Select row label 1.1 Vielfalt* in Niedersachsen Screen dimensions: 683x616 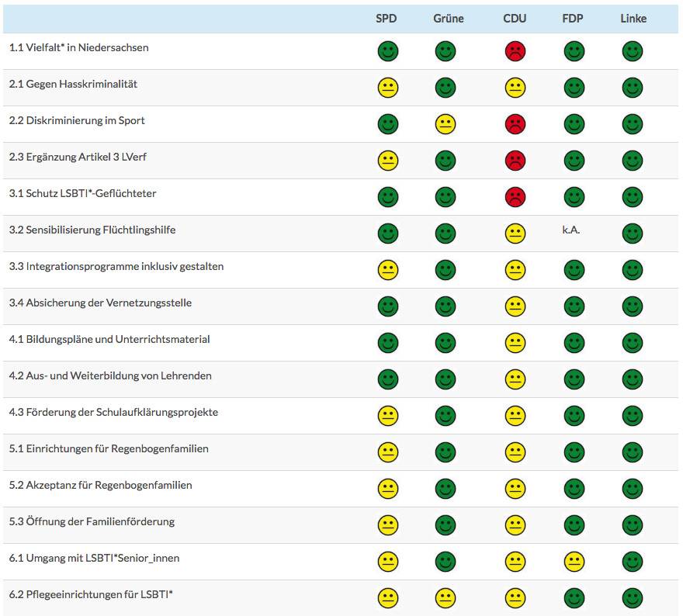coord(79,47)
